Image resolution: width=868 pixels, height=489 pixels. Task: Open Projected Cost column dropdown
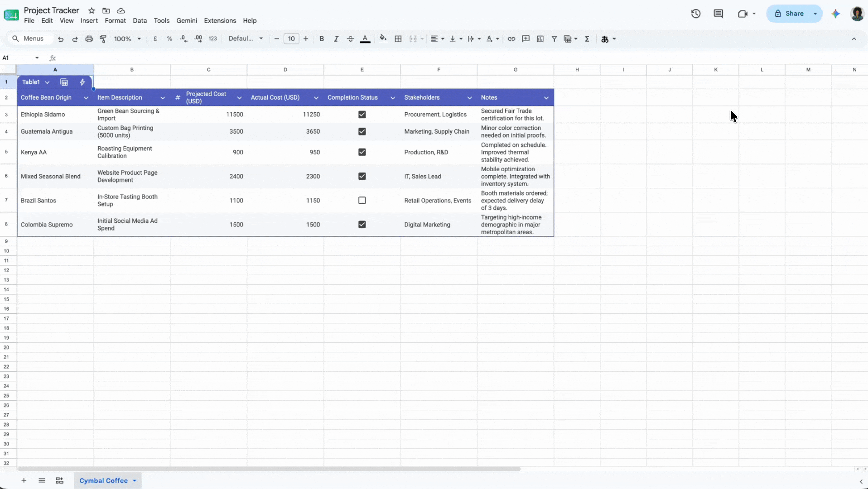239,98
